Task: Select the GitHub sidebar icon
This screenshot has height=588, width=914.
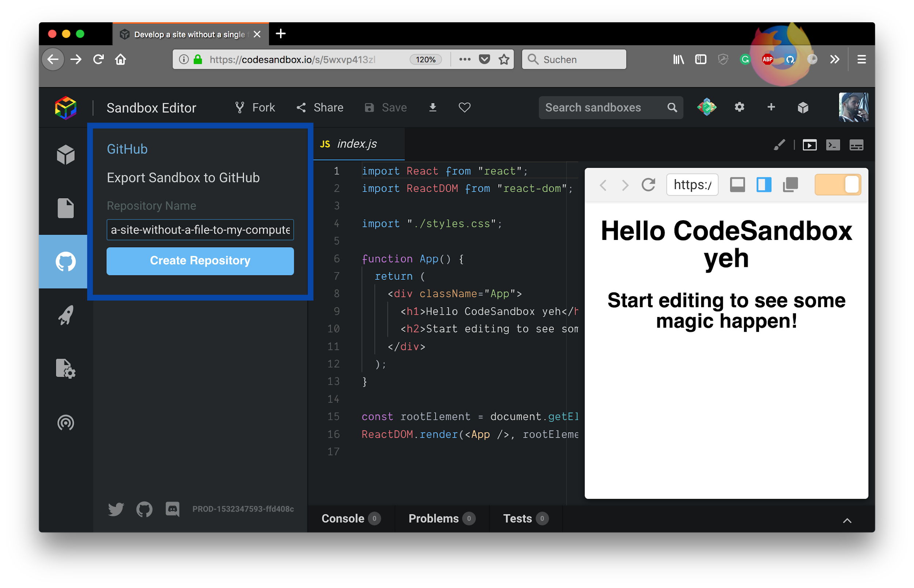Action: point(66,261)
